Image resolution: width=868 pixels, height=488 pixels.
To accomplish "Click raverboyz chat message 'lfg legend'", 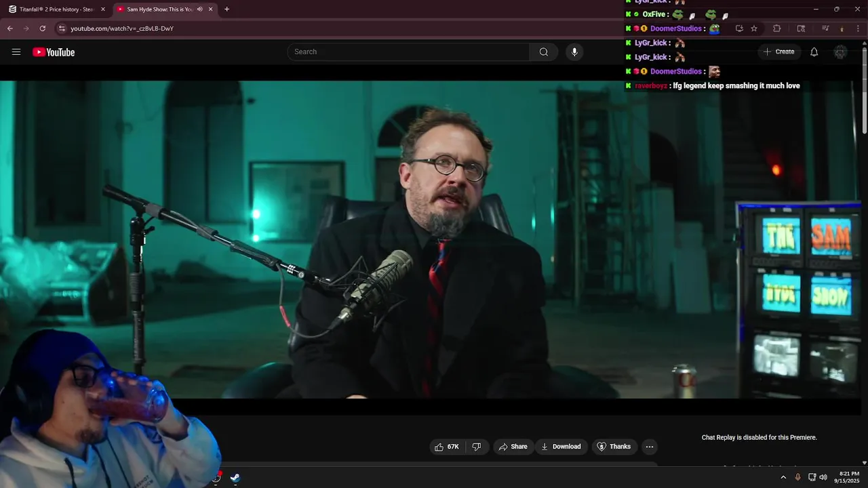I will pyautogui.click(x=736, y=86).
